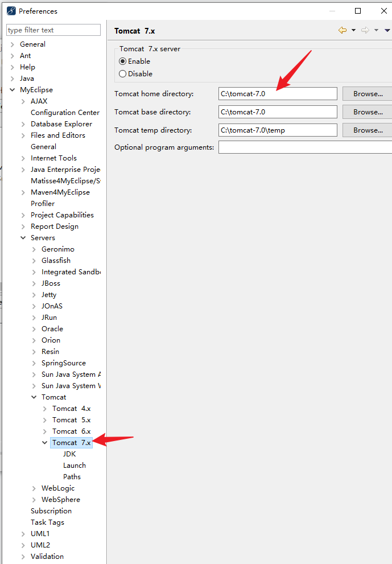
Task: Select Tomcat 6.x in the tree
Action: (71, 431)
